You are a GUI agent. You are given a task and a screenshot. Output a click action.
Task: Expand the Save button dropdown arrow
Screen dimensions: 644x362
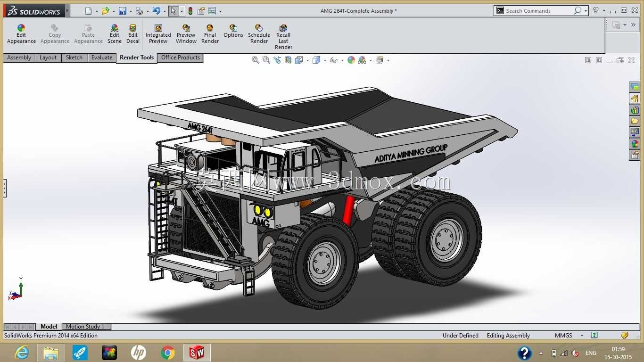(130, 11)
